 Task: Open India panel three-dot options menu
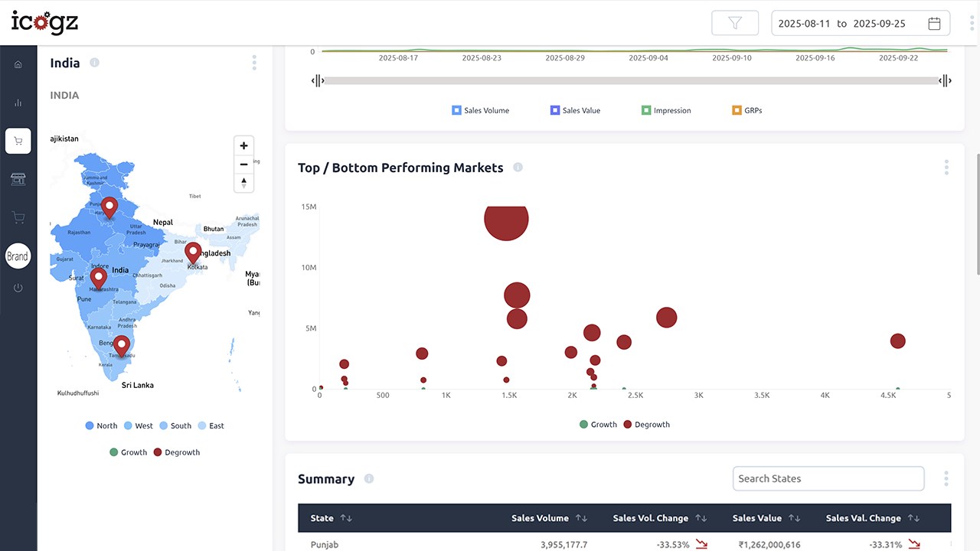click(254, 63)
